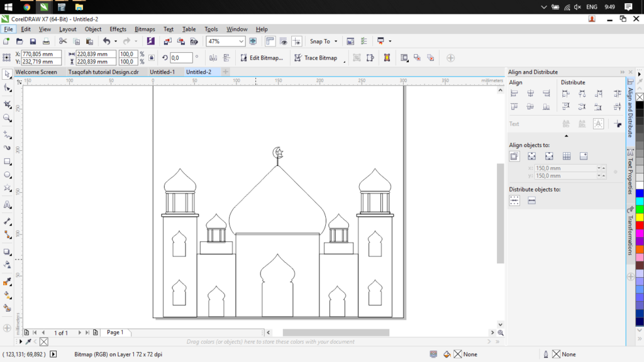Click the Trace Bitmap button

click(316, 58)
